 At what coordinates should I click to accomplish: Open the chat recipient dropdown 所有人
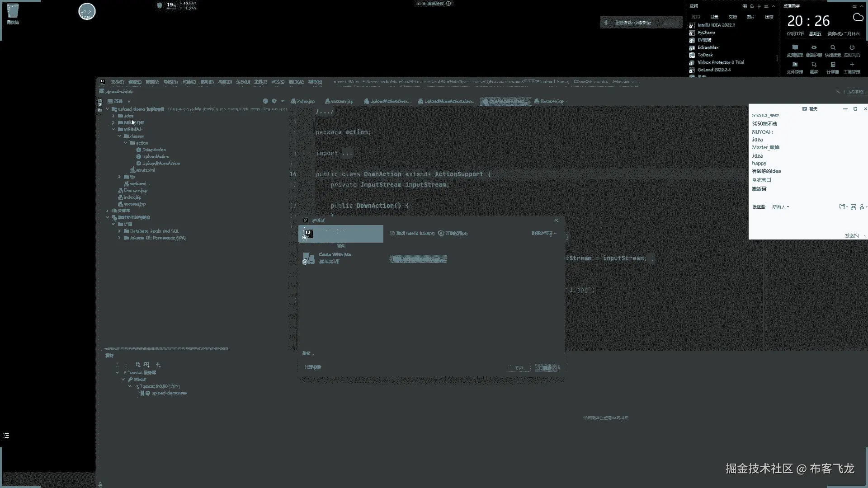click(x=780, y=207)
